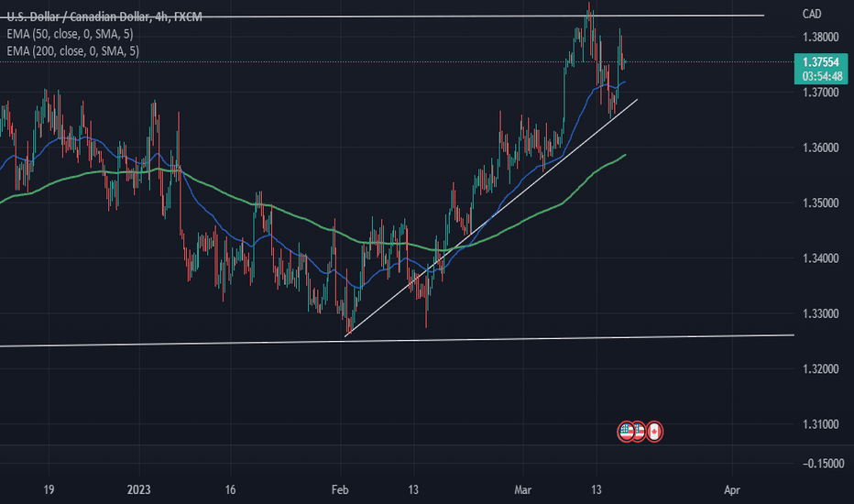The image size is (854, 504).
Task: Click the 1.38000 price axis label
Action: pos(821,37)
